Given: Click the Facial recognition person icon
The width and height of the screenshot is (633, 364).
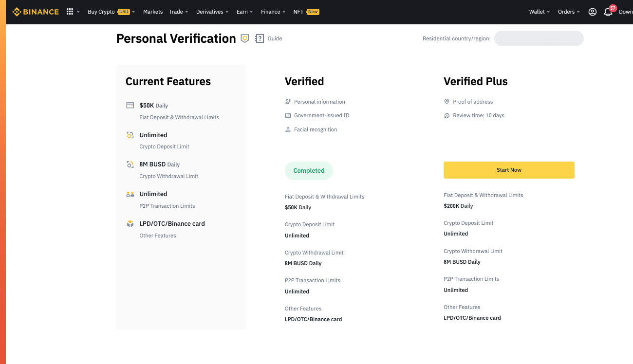Looking at the screenshot, I should tap(288, 129).
